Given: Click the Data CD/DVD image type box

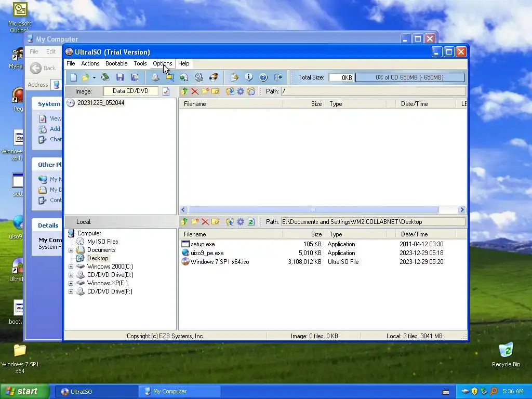Looking at the screenshot, I should [130, 91].
